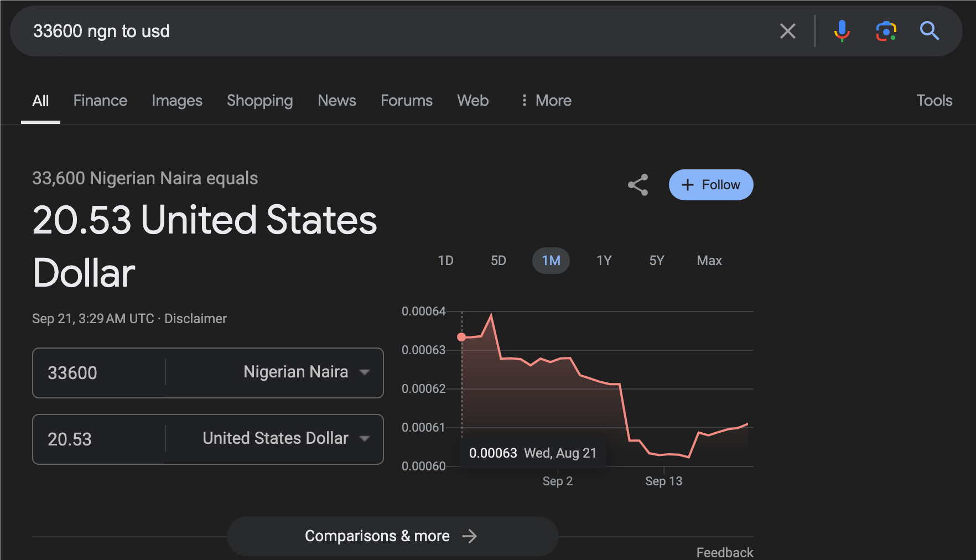Image resolution: width=976 pixels, height=560 pixels.
Task: Clear the search query with the X icon
Action: tap(788, 31)
